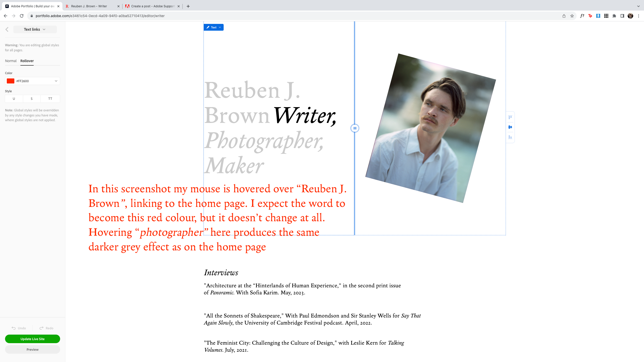Open the site Preview
The image size is (644, 362).
tap(32, 349)
